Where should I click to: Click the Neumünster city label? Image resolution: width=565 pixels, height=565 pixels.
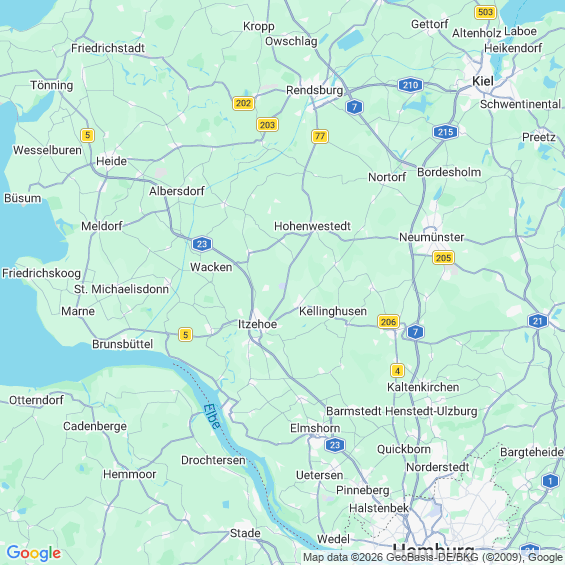coord(431,237)
